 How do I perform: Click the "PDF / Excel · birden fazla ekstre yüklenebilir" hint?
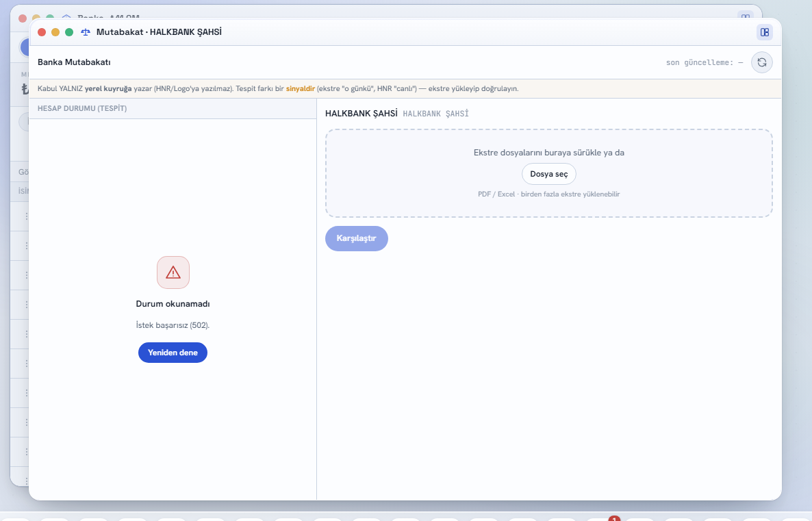point(549,194)
